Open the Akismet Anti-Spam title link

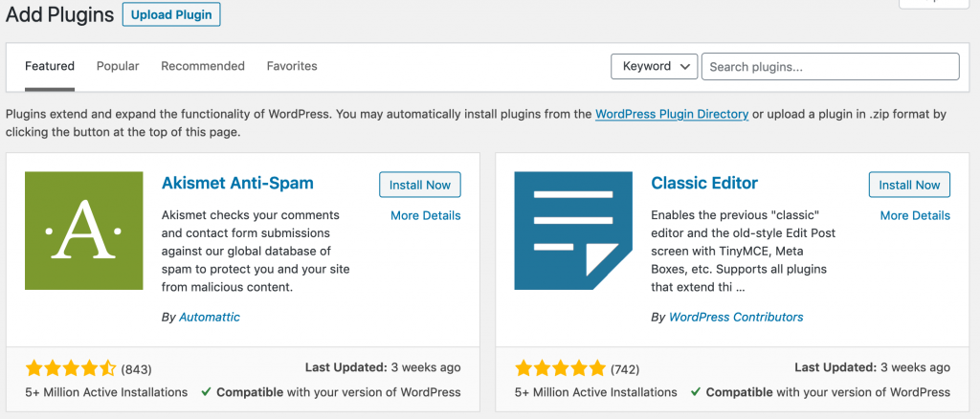point(237,183)
